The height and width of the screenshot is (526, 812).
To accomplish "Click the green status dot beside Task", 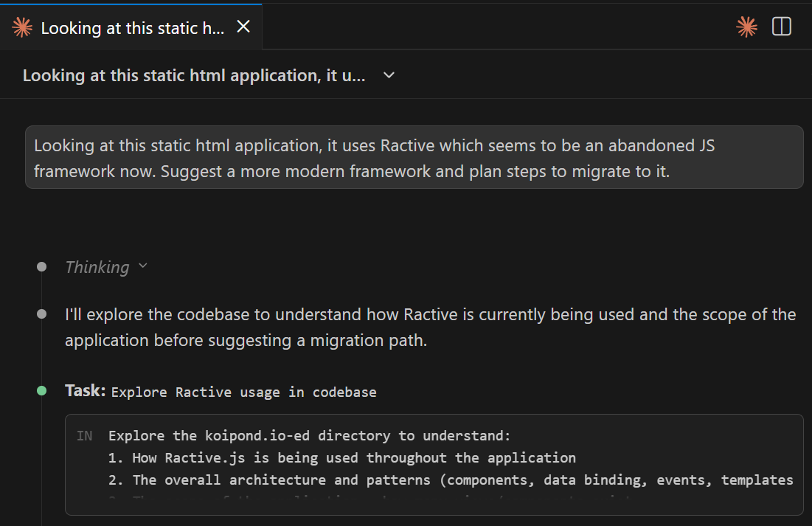I will coord(42,391).
